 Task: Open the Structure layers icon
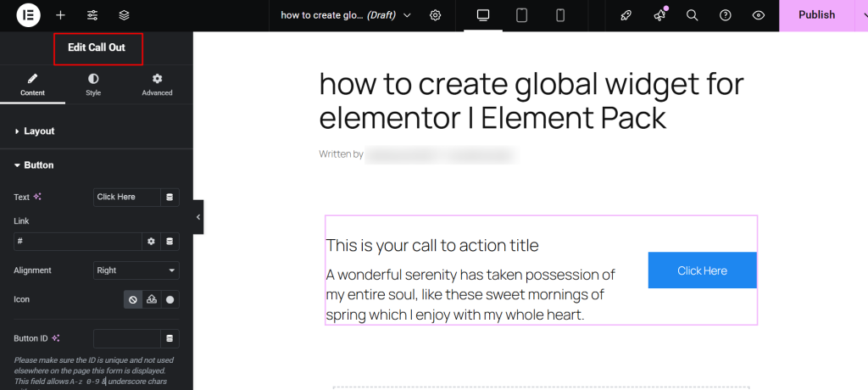click(x=125, y=15)
